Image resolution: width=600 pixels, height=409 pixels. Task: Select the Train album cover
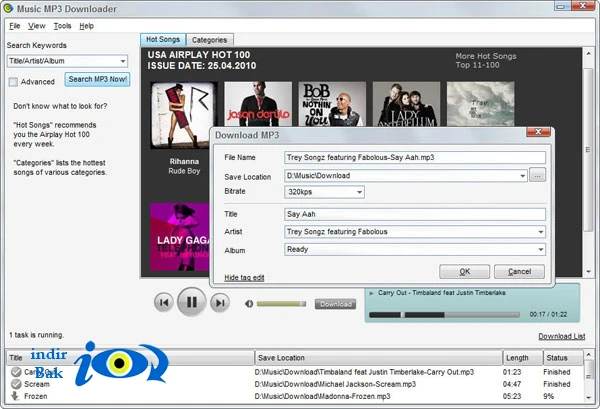click(x=481, y=104)
